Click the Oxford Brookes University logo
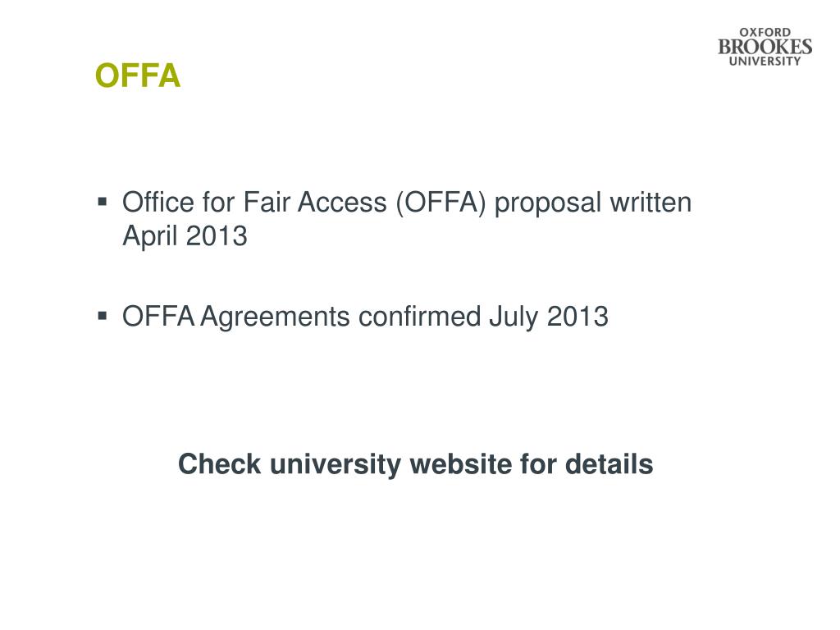 (765, 47)
